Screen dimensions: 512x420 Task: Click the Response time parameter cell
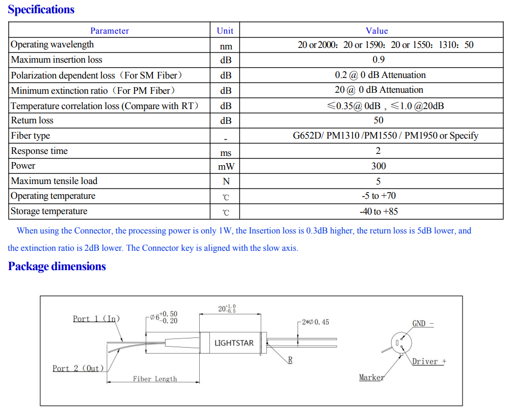pyautogui.click(x=39, y=151)
